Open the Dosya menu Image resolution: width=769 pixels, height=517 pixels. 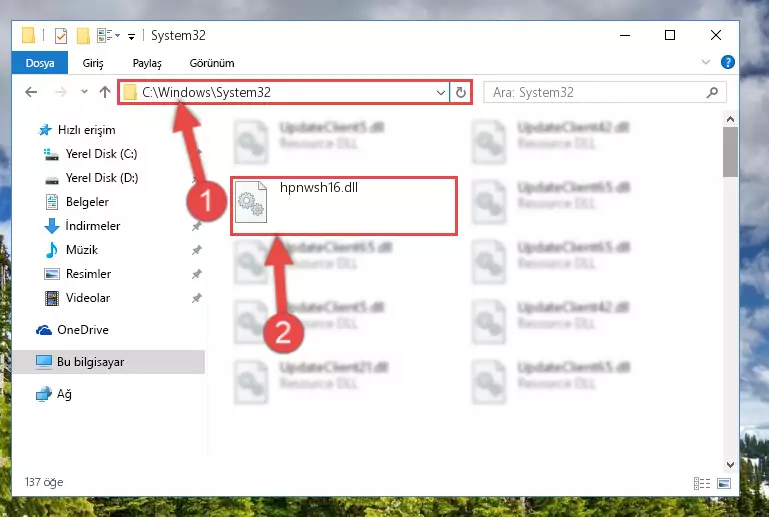(40, 63)
